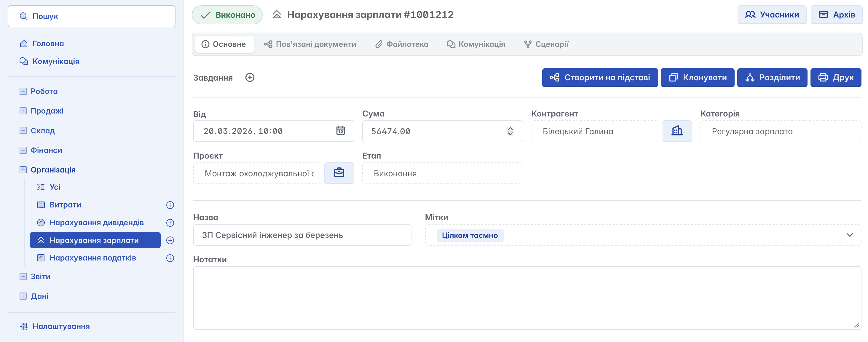Click the Клонувати button
This screenshot has width=868, height=342.
click(x=697, y=77)
